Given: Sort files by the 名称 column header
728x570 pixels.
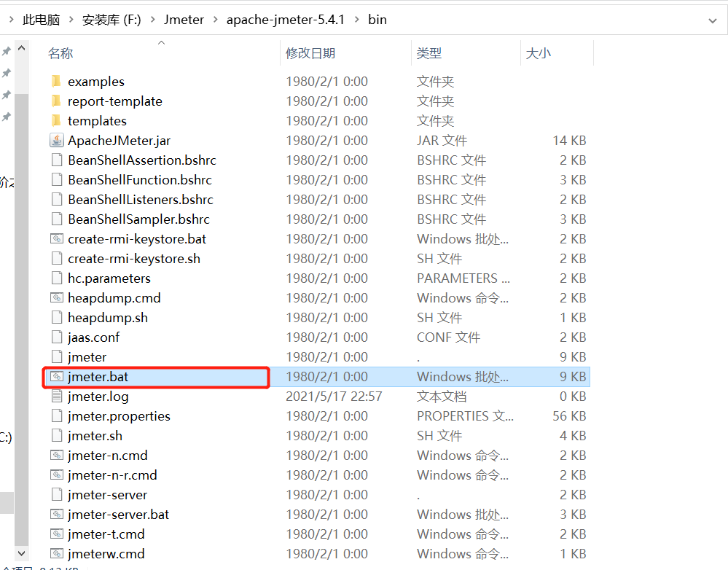Looking at the screenshot, I should tap(60, 53).
